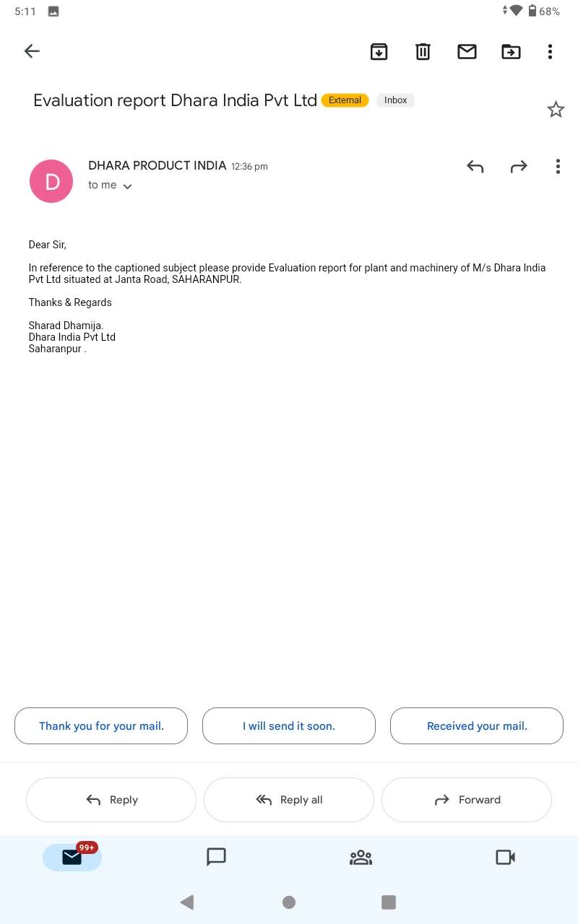Open message options three-dot menu

pos(558,167)
